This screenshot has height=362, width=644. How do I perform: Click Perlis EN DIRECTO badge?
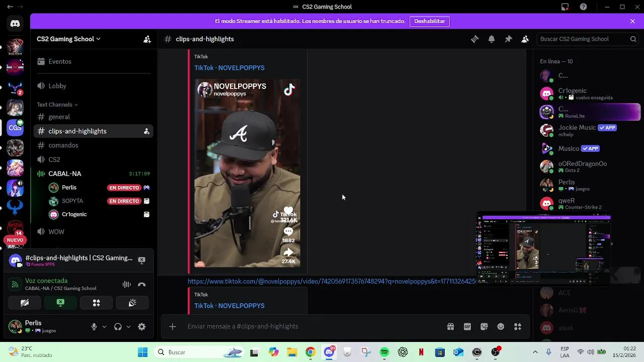124,188
